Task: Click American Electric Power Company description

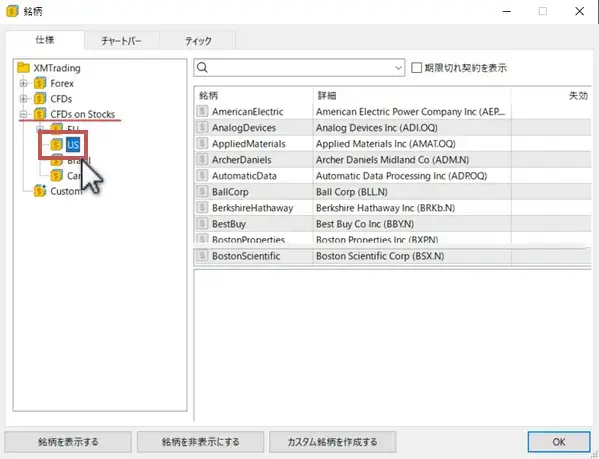Action: (x=410, y=112)
